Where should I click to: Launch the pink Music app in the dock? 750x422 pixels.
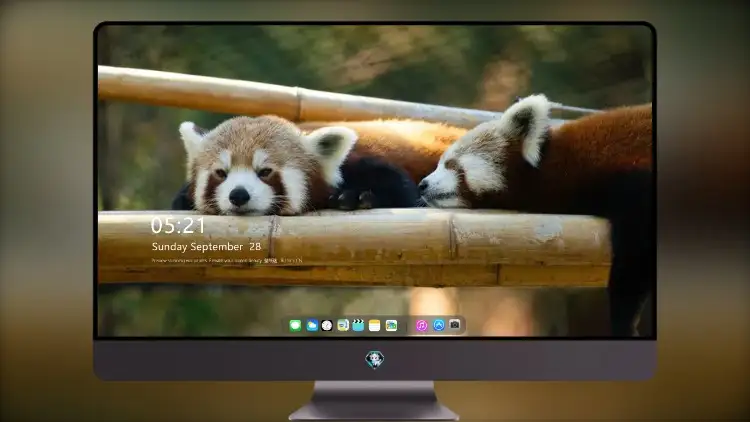coord(421,326)
